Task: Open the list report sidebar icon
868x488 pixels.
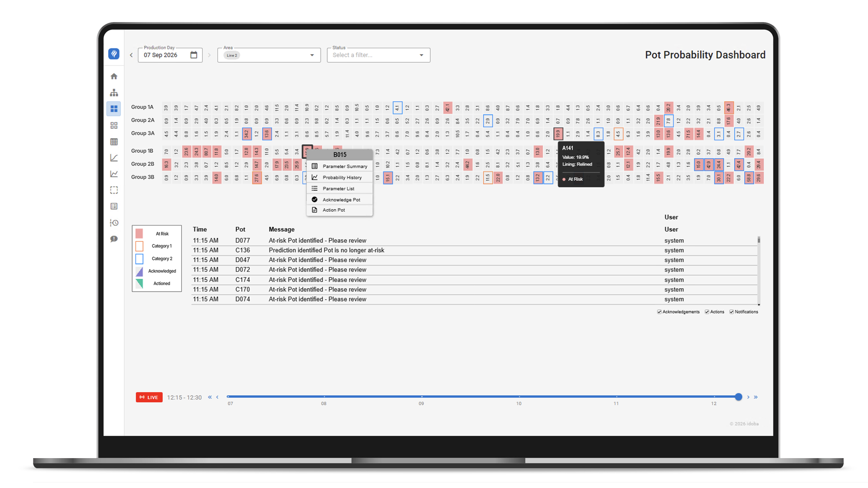Action: (x=114, y=206)
